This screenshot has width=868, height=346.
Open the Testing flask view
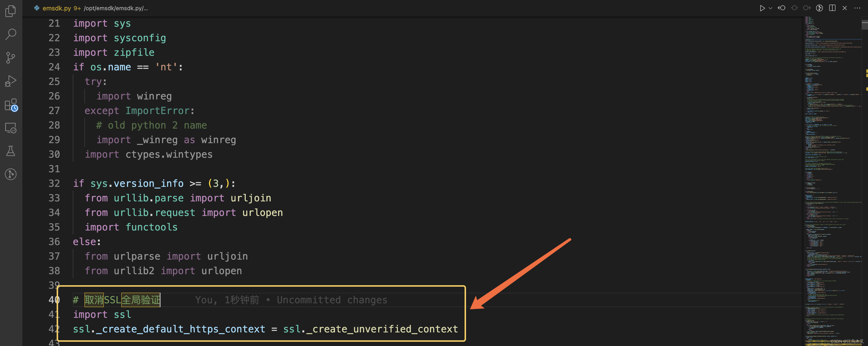(11, 151)
